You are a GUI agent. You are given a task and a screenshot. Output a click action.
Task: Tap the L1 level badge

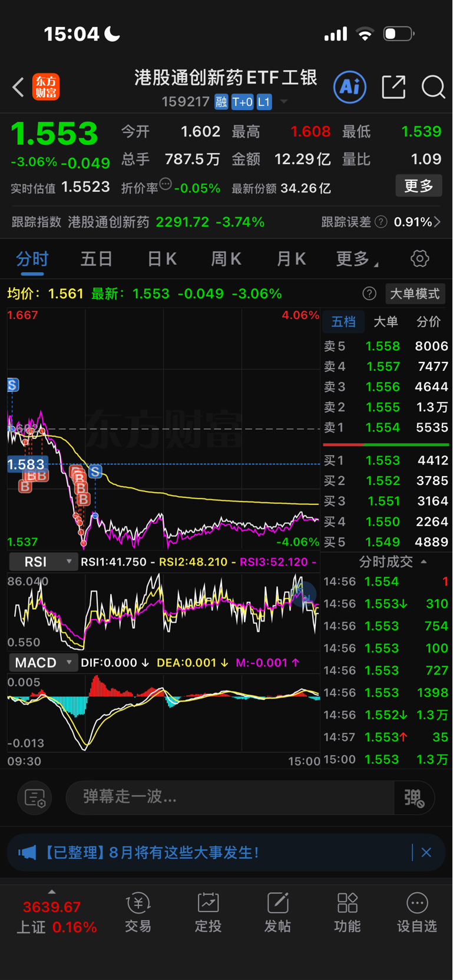(x=264, y=102)
